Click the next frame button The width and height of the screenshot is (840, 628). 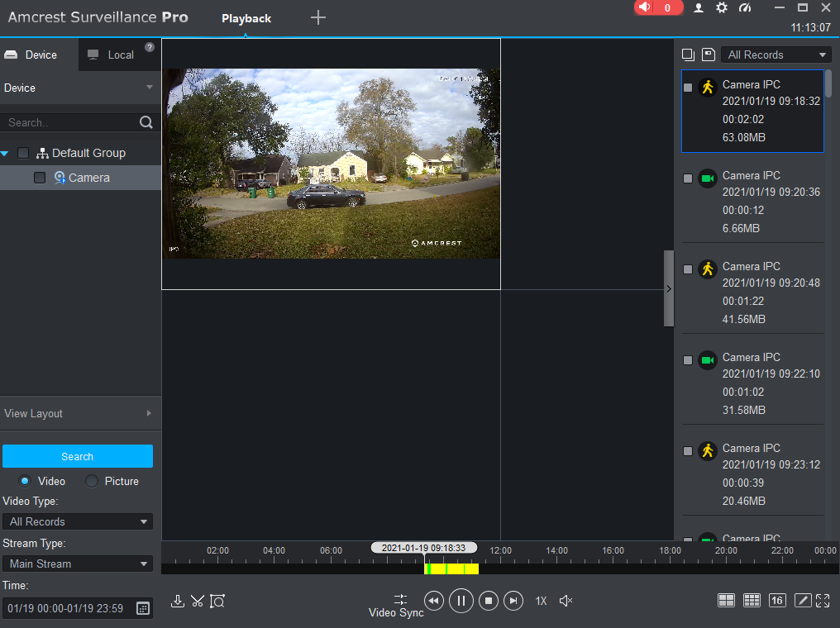point(513,601)
